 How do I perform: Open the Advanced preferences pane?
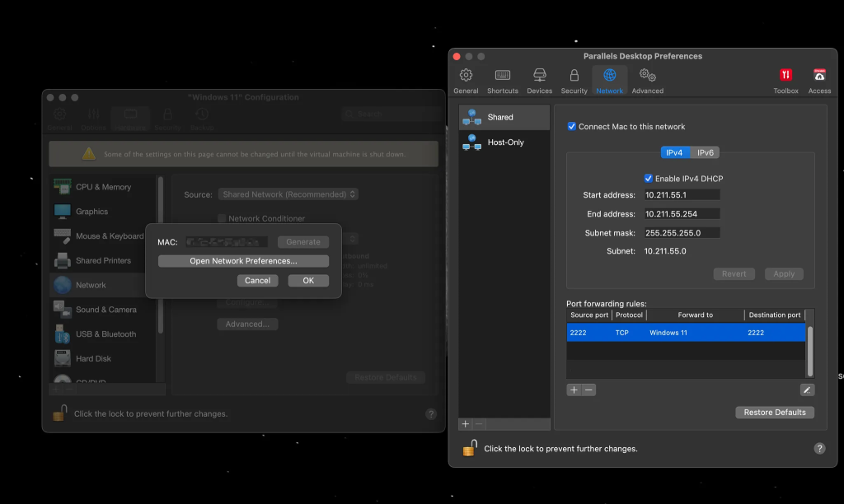pos(647,81)
